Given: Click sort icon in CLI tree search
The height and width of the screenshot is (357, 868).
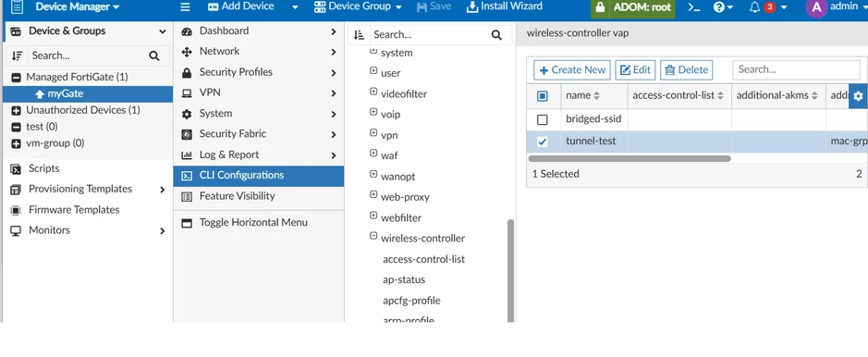Looking at the screenshot, I should (359, 35).
